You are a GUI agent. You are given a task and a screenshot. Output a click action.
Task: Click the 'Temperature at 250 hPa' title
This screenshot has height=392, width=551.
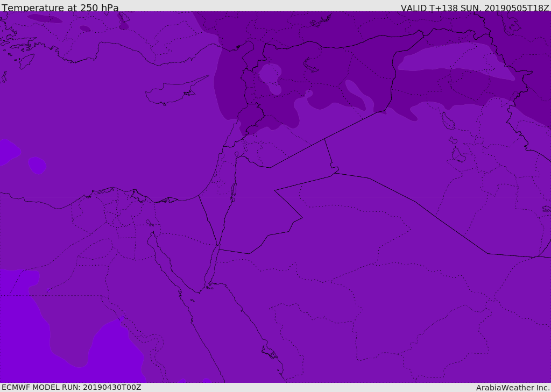pyautogui.click(x=60, y=8)
